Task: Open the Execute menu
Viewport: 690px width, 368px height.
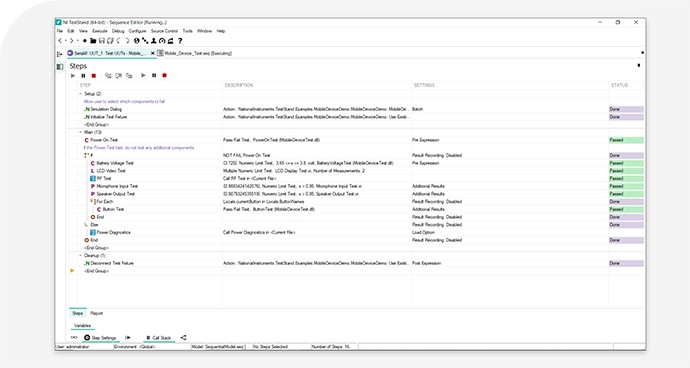Action: tap(99, 31)
